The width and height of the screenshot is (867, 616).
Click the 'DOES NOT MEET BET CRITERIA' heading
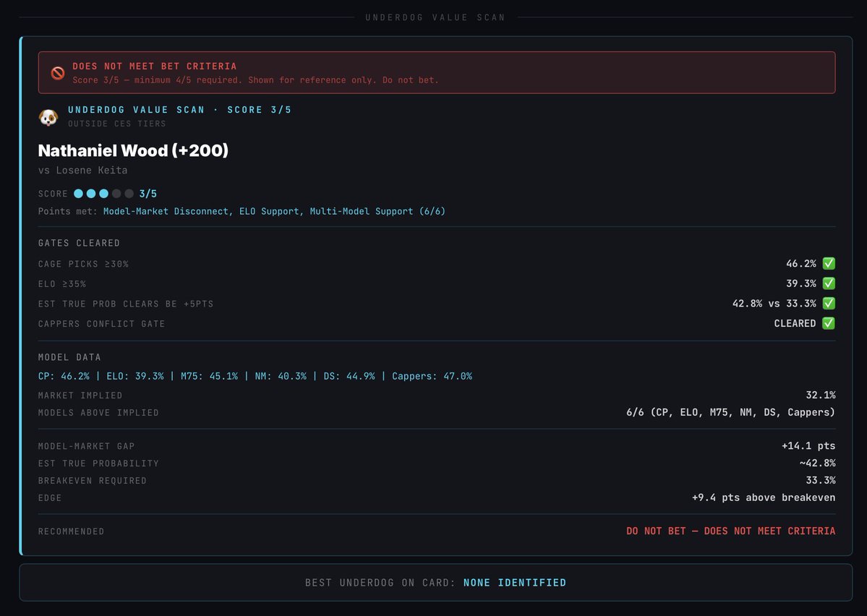pyautogui.click(x=155, y=66)
